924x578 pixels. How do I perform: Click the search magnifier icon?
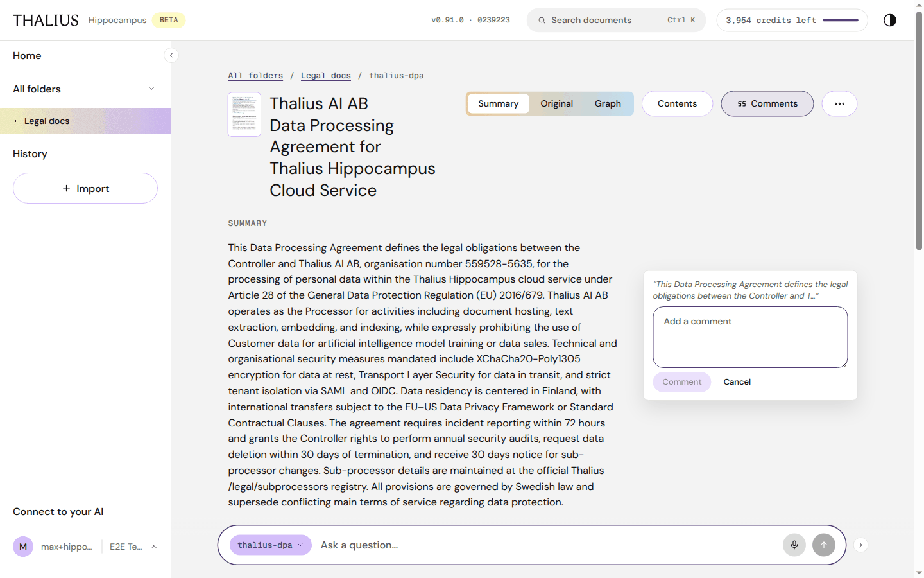click(x=542, y=21)
